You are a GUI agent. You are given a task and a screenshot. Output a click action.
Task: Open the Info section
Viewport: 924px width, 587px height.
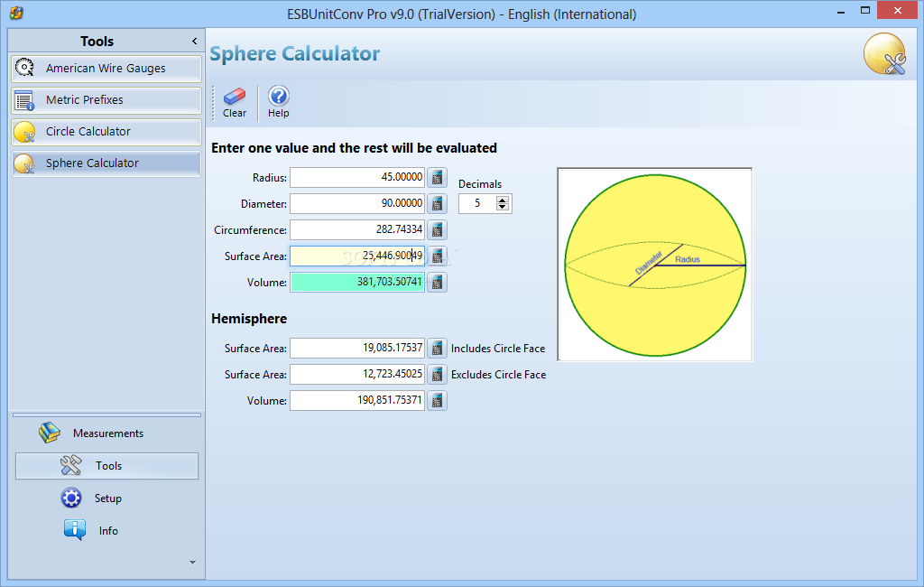[106, 531]
